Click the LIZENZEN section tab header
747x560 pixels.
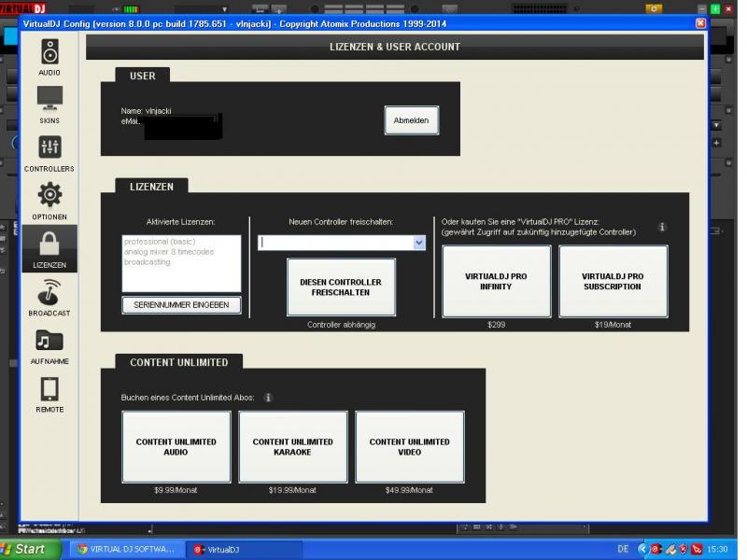point(151,187)
